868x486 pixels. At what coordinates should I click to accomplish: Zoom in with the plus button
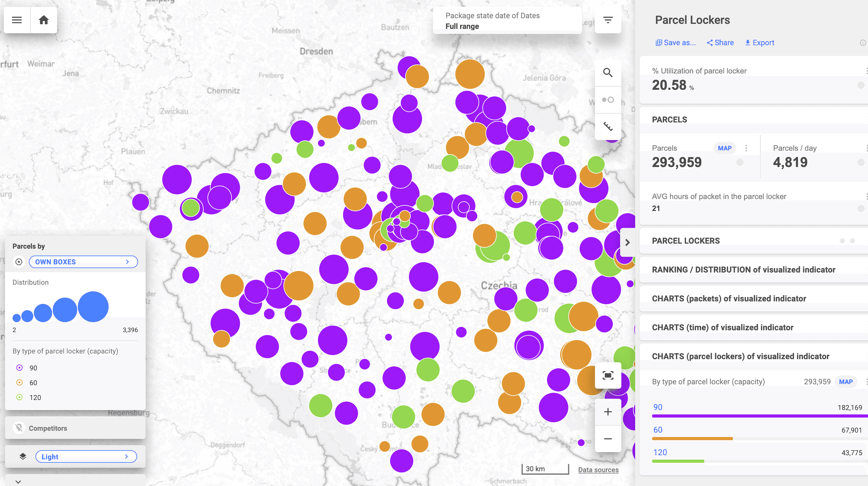[x=608, y=412]
